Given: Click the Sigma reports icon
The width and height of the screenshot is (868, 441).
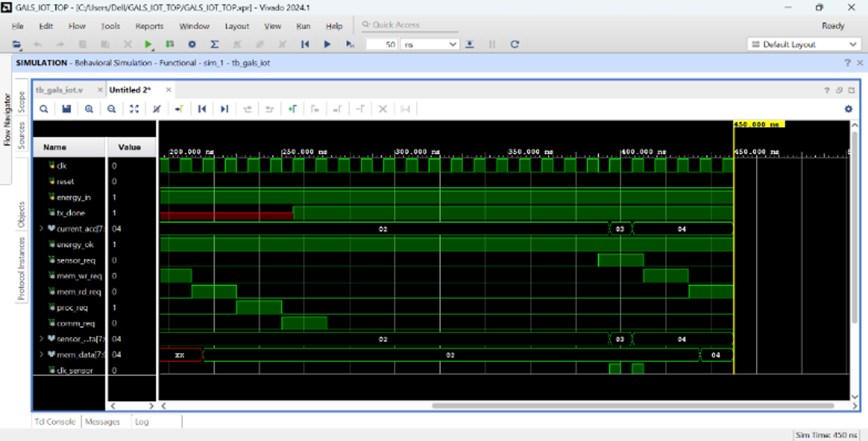Looking at the screenshot, I should (x=214, y=44).
